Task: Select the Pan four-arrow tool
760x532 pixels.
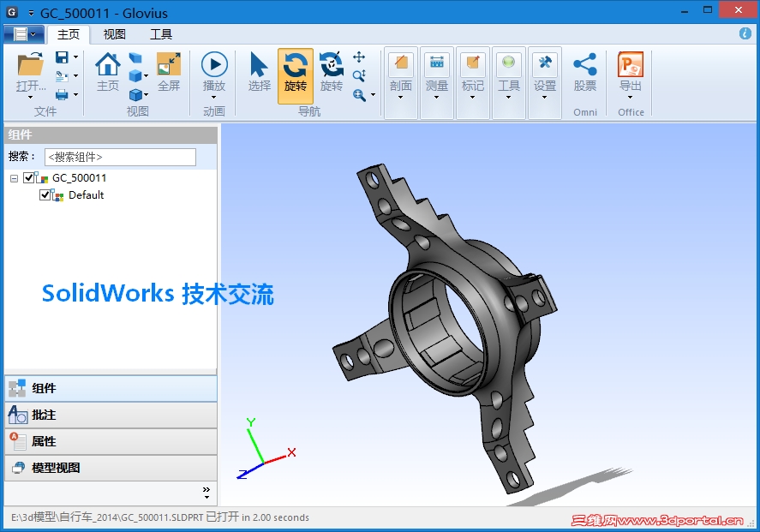Action: [359, 57]
